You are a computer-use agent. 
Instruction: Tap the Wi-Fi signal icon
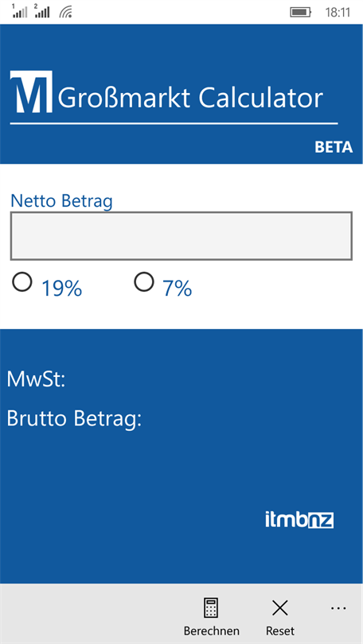click(x=66, y=12)
